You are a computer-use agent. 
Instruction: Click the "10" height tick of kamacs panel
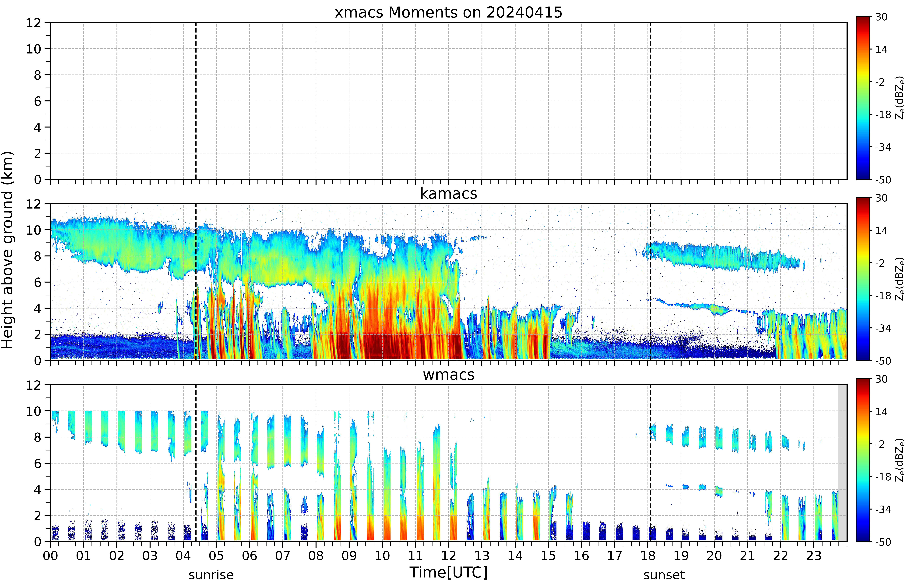pos(34,230)
